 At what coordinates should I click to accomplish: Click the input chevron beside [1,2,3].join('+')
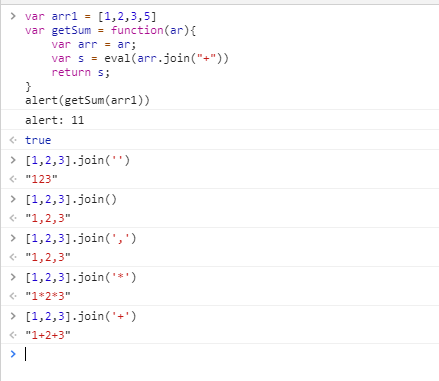pos(13,316)
